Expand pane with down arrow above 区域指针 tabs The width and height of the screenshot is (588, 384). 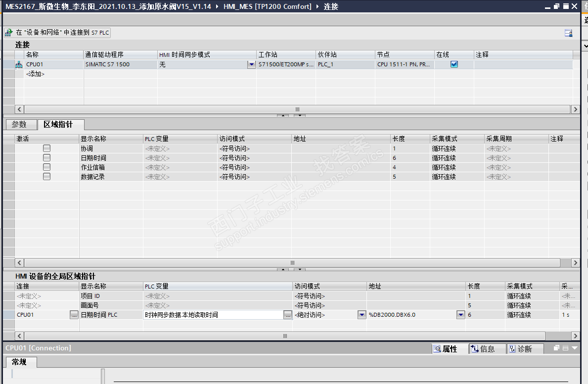(300, 115)
